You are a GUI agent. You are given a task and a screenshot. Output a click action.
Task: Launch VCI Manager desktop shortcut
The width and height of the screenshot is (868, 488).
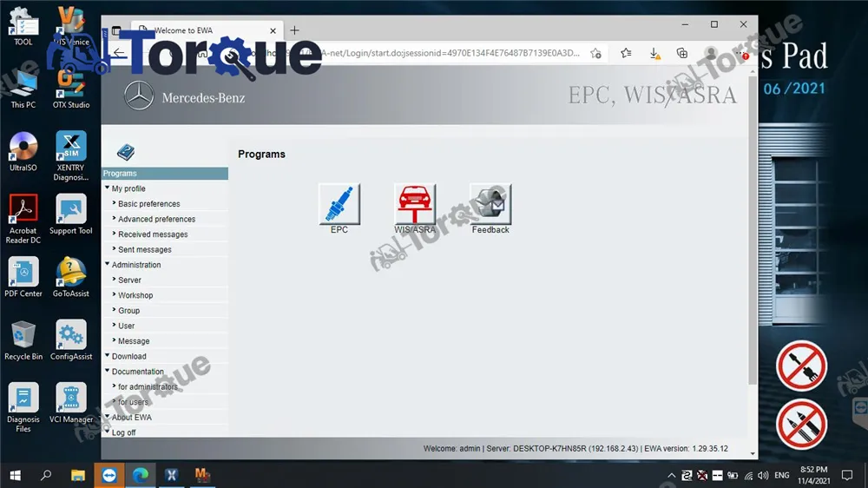tap(71, 403)
